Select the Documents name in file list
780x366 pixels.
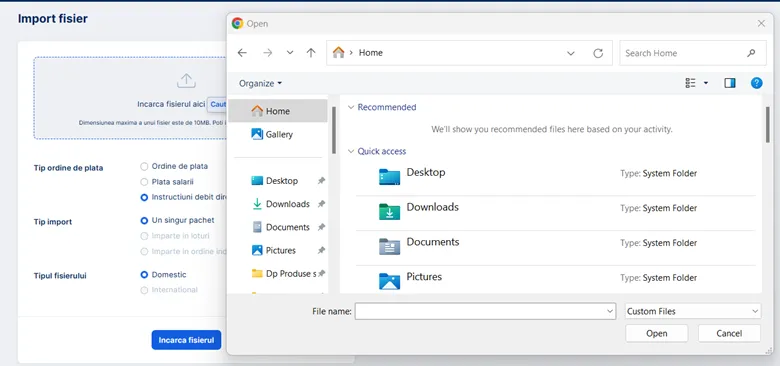(433, 242)
